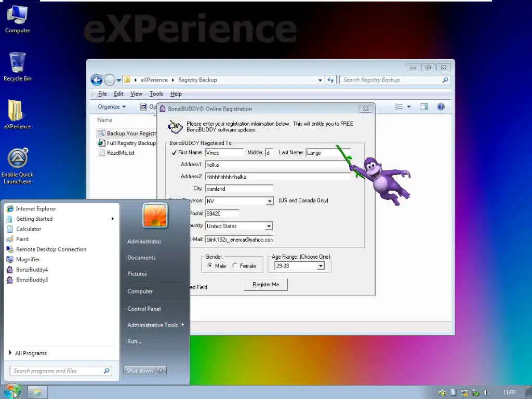This screenshot has width=532, height=399.
Task: Click the Last Name field
Action: (328, 153)
